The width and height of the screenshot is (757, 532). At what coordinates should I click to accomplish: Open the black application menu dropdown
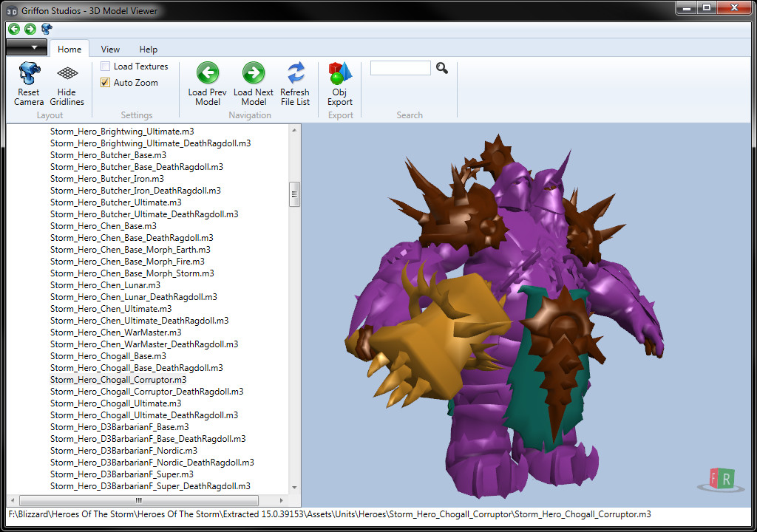pos(27,47)
